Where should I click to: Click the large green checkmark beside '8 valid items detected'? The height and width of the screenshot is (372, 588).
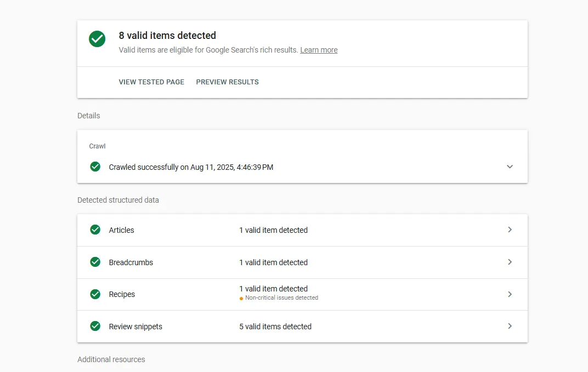pos(97,39)
